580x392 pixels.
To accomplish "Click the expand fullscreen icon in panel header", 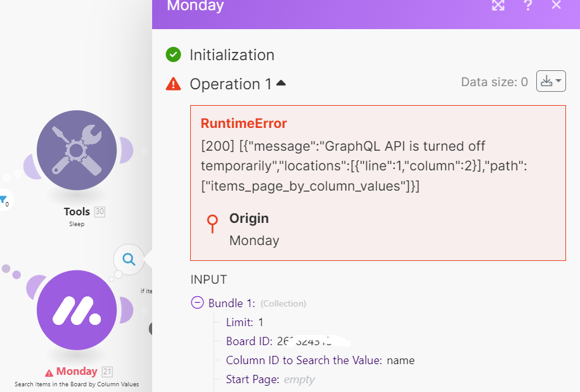I will (x=498, y=5).
